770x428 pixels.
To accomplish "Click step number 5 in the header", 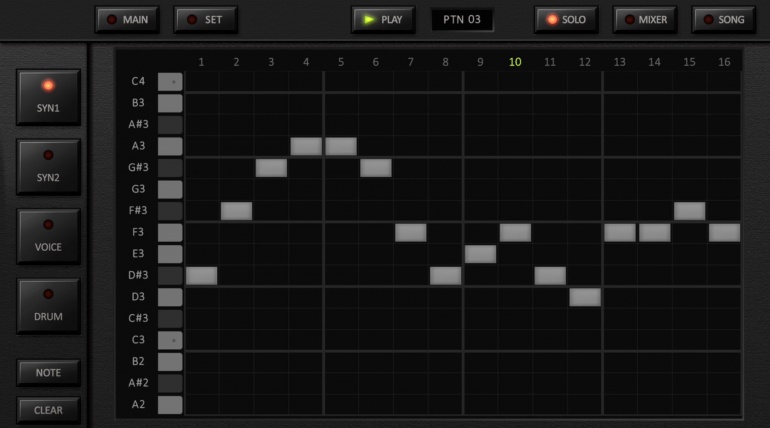I will (341, 62).
